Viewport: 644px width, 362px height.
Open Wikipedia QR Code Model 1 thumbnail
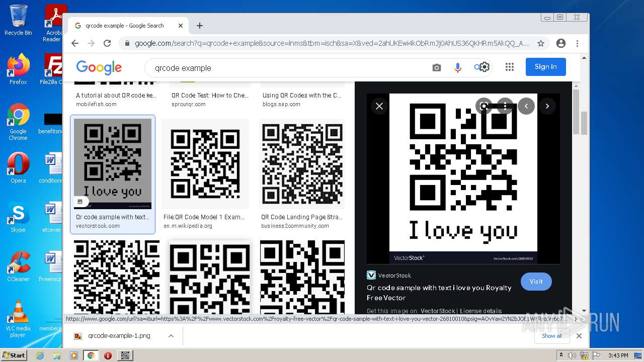[x=205, y=163]
